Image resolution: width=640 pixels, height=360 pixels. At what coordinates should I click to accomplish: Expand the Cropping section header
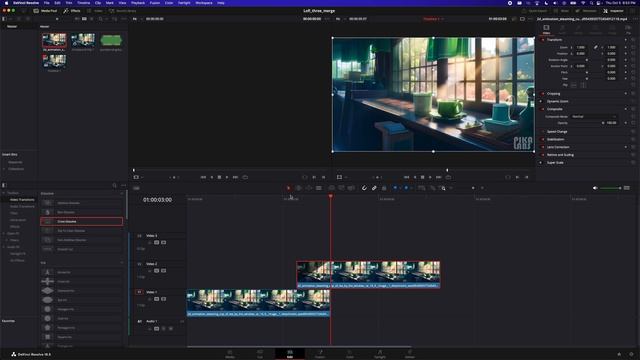(x=553, y=93)
